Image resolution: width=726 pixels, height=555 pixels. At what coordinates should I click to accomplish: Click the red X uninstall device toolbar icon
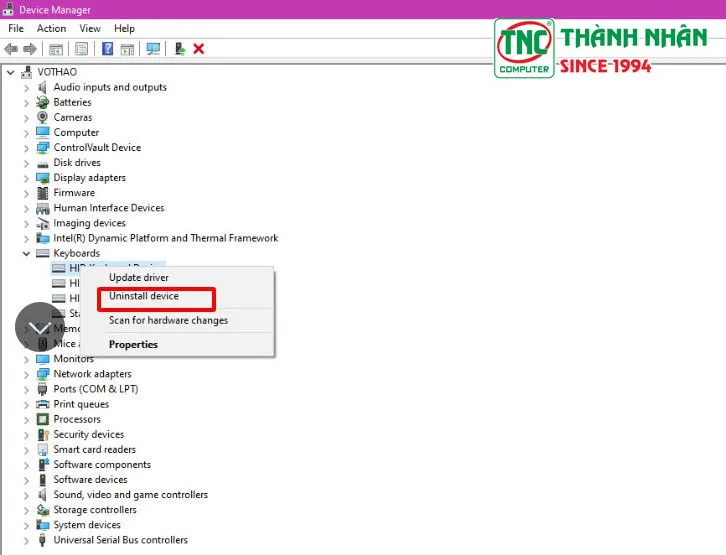coord(199,48)
